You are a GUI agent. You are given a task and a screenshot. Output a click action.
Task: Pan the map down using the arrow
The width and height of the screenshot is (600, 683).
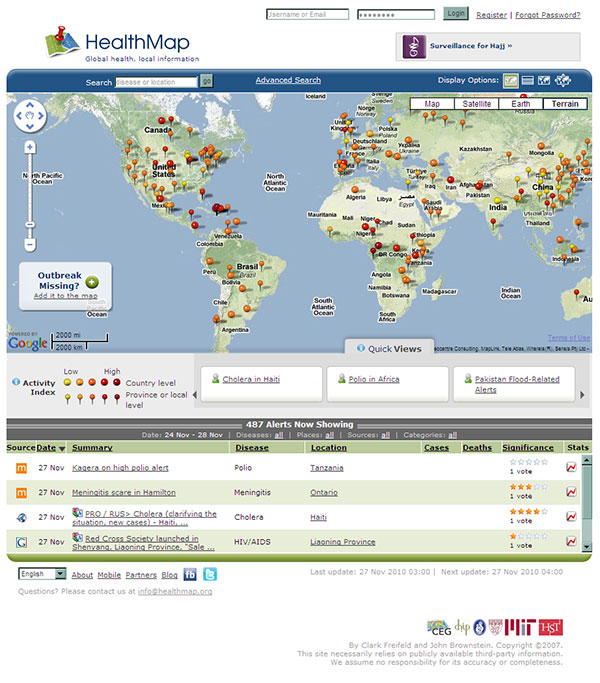coord(30,127)
